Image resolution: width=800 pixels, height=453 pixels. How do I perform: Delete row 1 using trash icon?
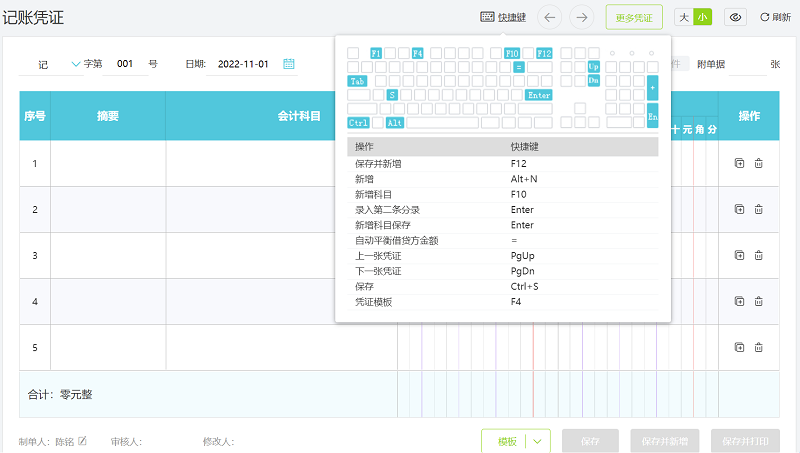(x=758, y=163)
